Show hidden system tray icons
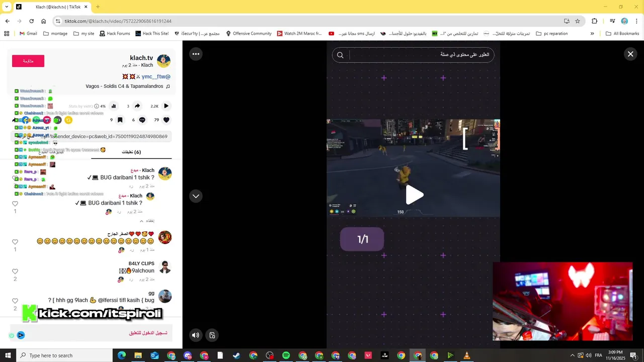 572,355
